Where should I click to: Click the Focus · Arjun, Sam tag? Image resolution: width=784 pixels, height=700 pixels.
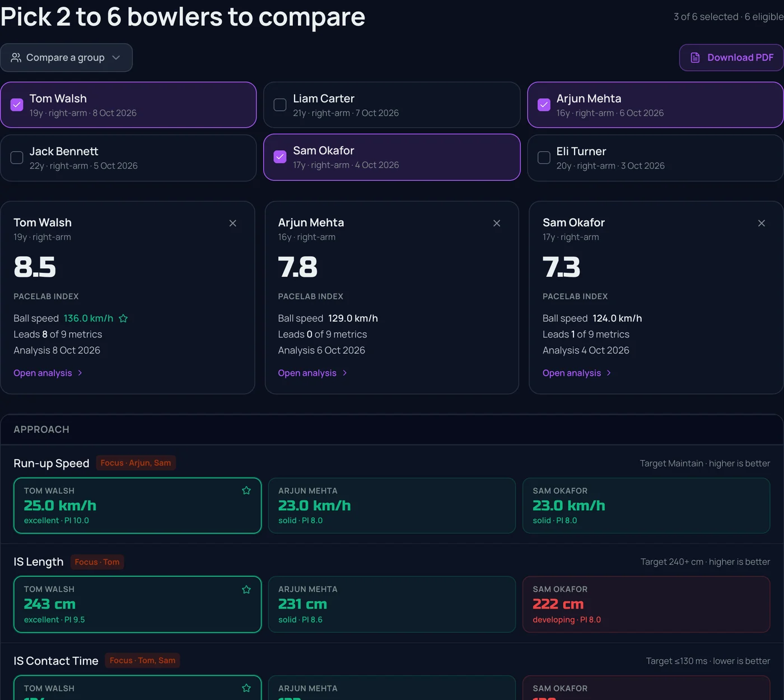click(136, 463)
